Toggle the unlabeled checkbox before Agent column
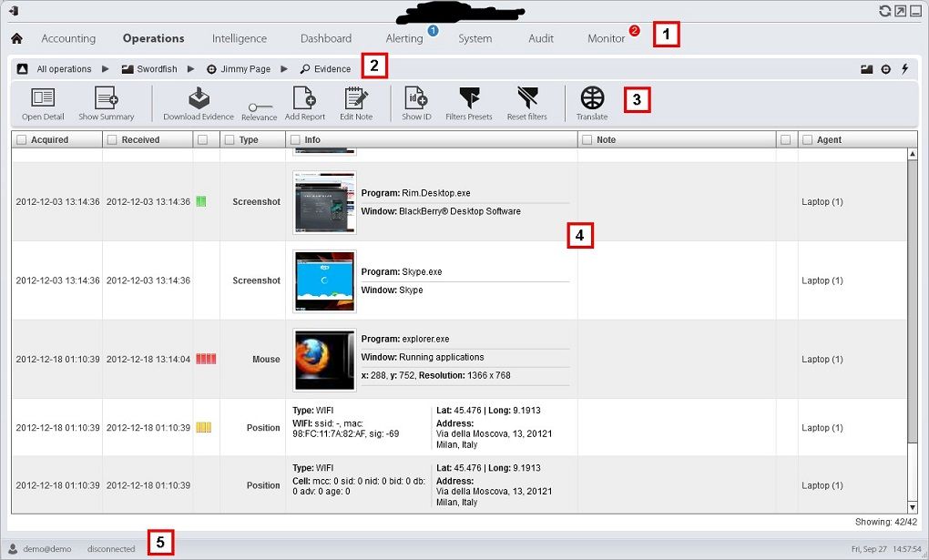 click(x=786, y=140)
